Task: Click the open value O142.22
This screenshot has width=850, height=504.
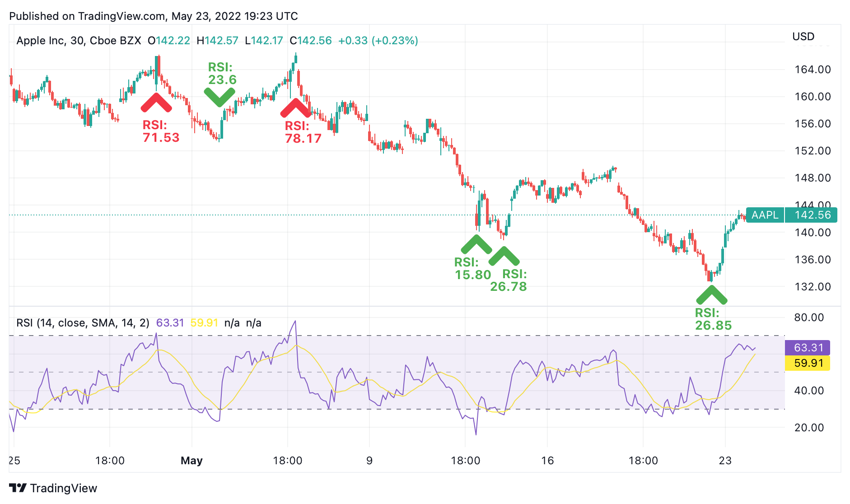Action: click(x=169, y=41)
